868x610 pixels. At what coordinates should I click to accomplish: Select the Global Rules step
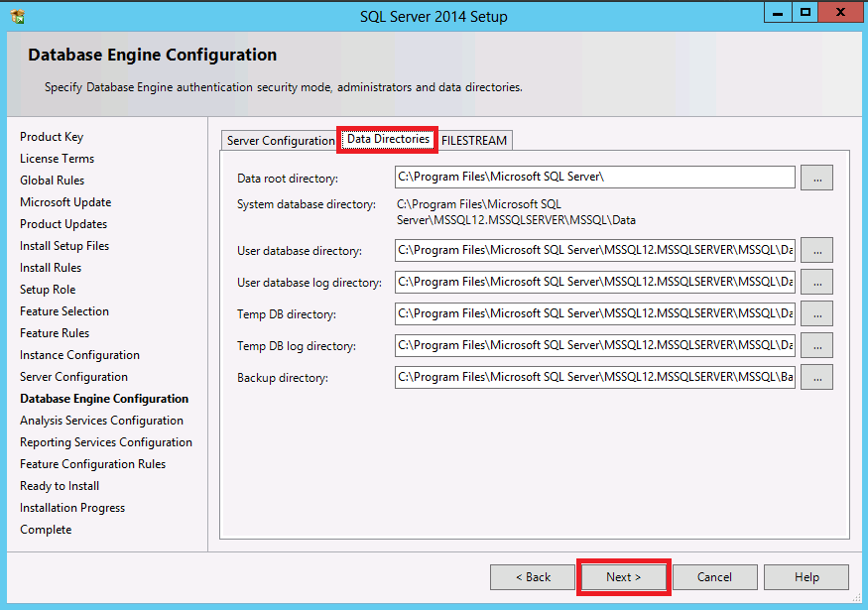click(52, 181)
